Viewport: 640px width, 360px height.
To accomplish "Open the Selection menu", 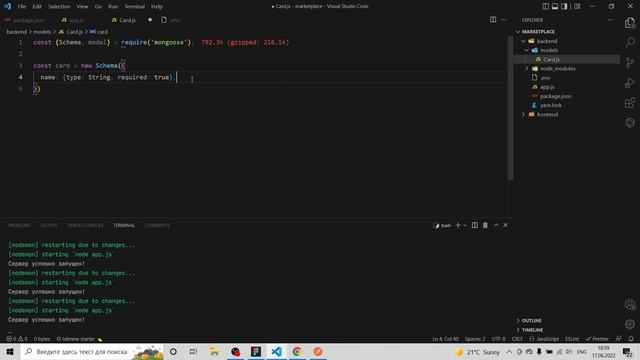I will [59, 6].
